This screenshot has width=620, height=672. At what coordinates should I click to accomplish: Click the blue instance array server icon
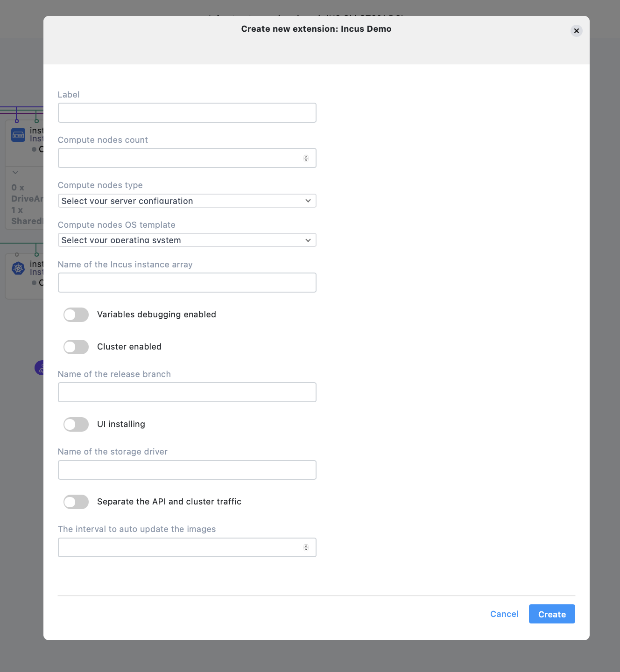pos(18,135)
